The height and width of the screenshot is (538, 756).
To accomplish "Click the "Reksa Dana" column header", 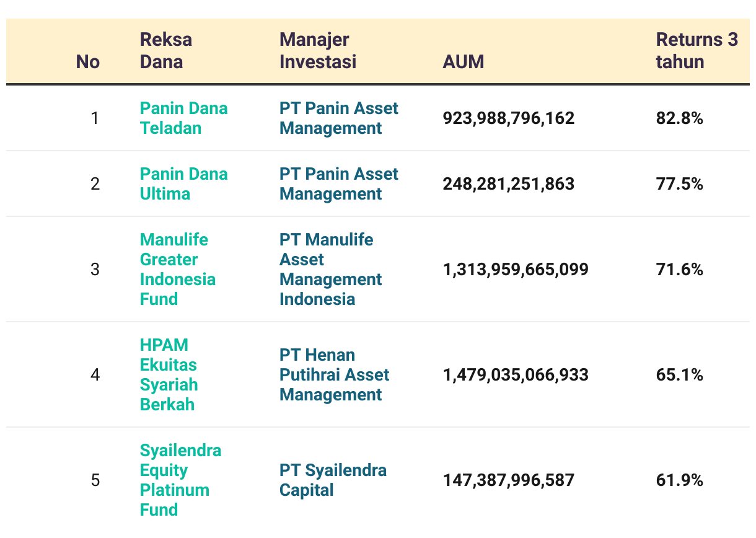I will point(165,50).
